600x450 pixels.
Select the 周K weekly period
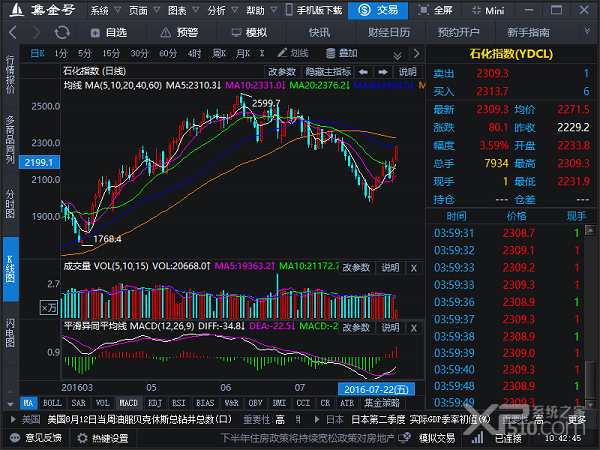[219, 54]
